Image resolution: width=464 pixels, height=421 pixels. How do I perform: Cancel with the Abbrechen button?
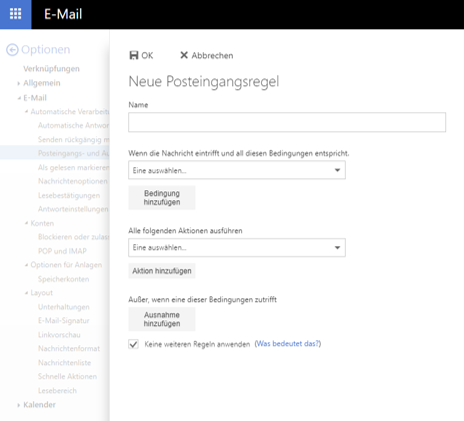coord(207,55)
